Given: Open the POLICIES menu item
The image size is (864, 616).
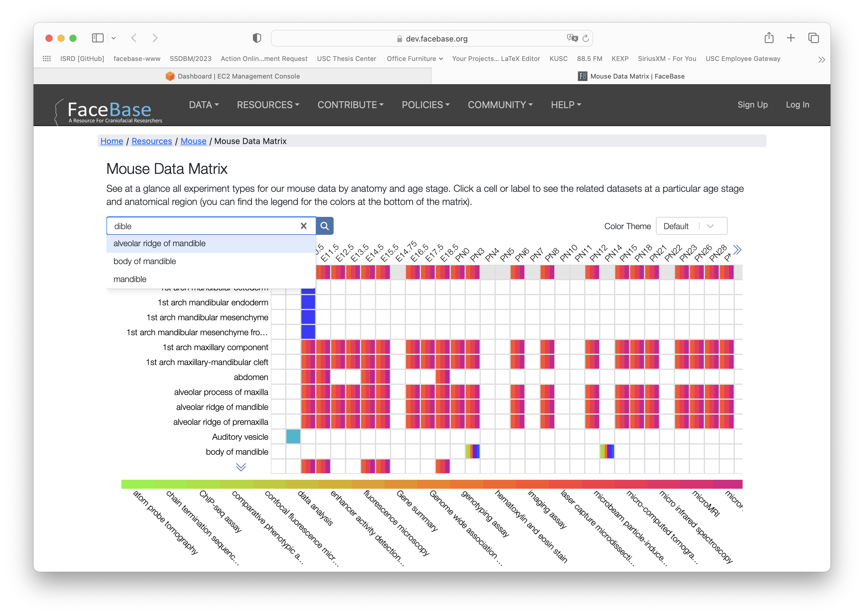Looking at the screenshot, I should point(425,105).
